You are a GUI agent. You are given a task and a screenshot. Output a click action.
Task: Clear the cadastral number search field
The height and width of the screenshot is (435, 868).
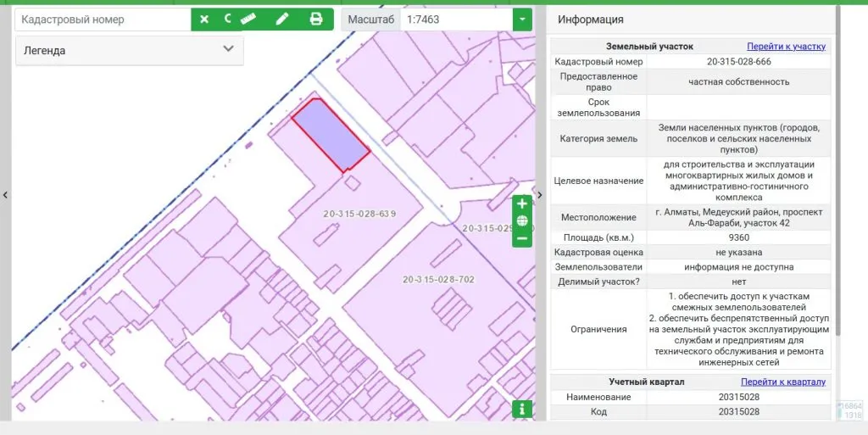point(204,19)
